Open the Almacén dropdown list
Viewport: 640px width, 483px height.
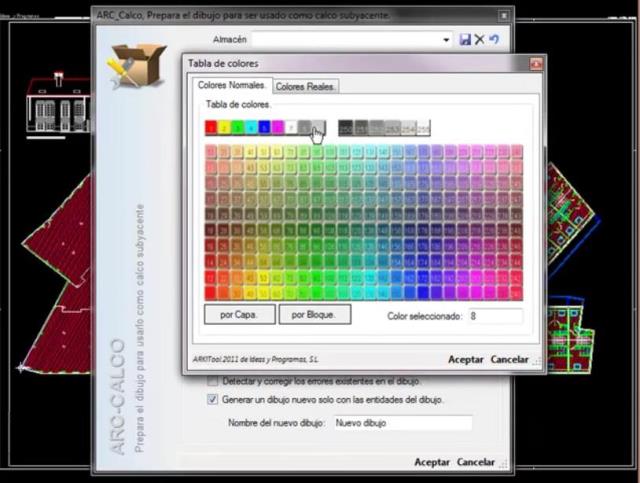coord(446,40)
